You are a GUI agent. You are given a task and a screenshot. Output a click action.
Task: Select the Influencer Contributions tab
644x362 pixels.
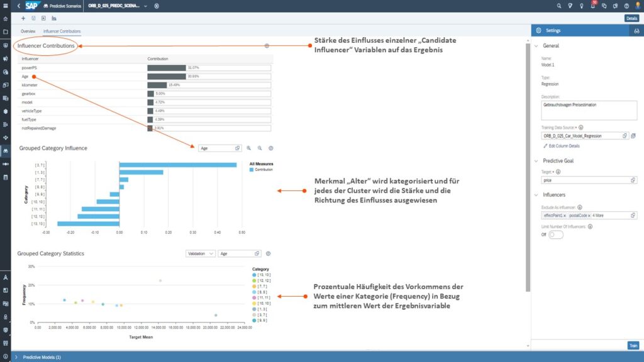pyautogui.click(x=63, y=31)
